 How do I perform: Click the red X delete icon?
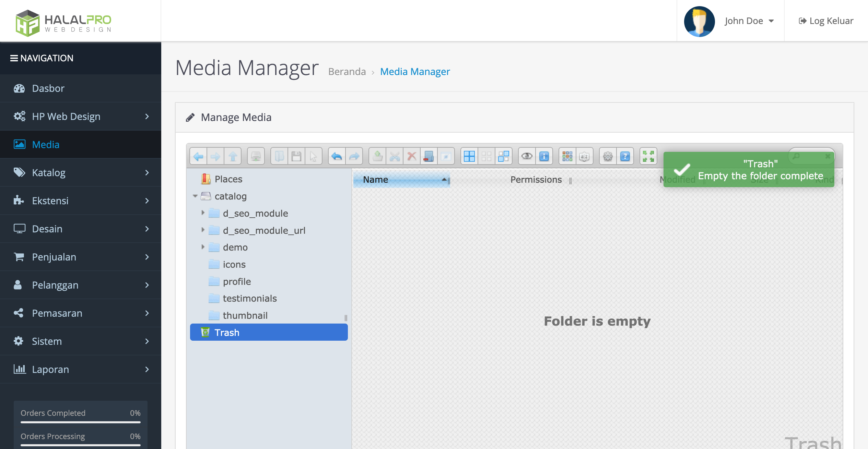[x=412, y=156]
